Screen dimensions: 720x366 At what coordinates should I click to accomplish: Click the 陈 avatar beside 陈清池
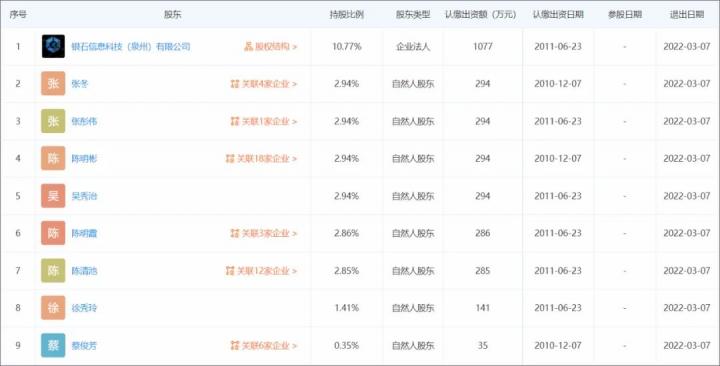point(53,271)
